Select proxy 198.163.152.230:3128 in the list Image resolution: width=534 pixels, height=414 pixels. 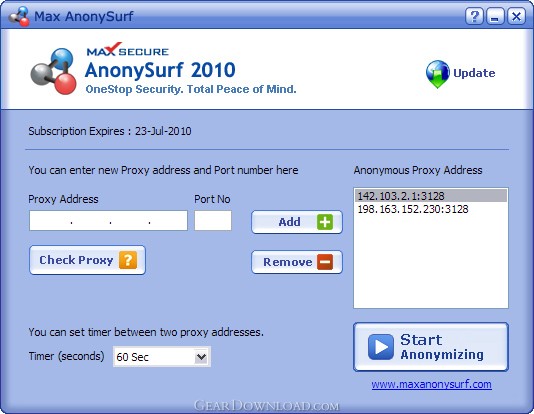(431, 209)
